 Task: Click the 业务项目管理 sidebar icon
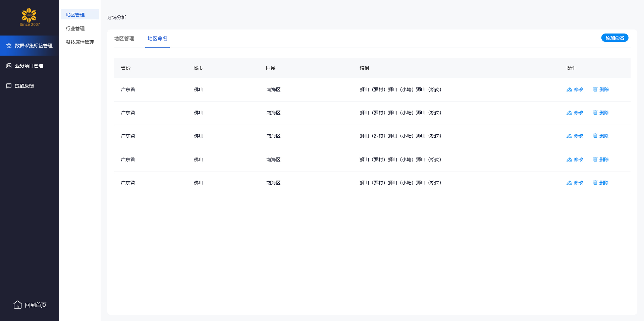pos(9,66)
